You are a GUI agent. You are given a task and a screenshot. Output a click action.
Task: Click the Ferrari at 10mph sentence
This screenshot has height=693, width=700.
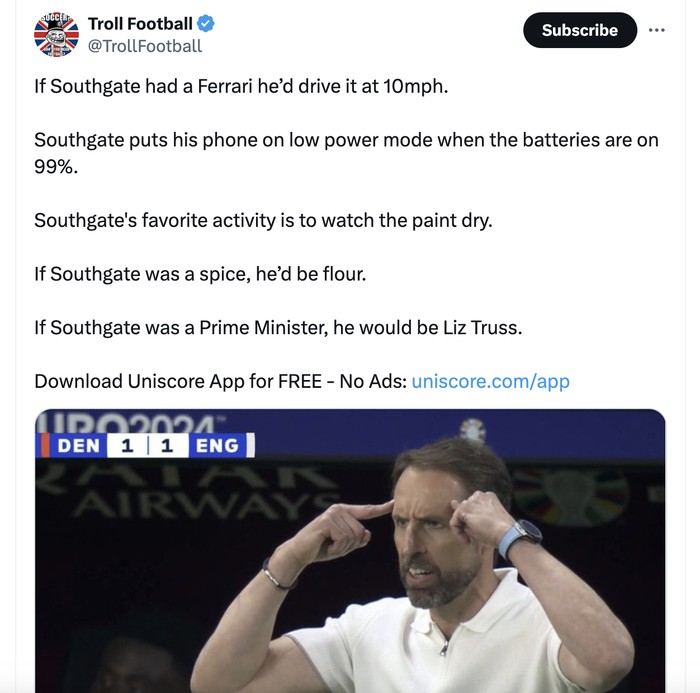[x=241, y=86]
